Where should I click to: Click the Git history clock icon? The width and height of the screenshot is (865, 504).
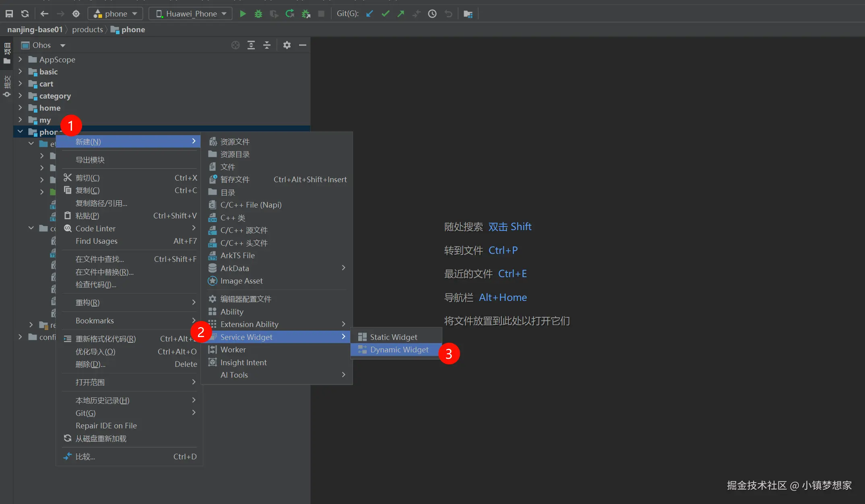[432, 14]
